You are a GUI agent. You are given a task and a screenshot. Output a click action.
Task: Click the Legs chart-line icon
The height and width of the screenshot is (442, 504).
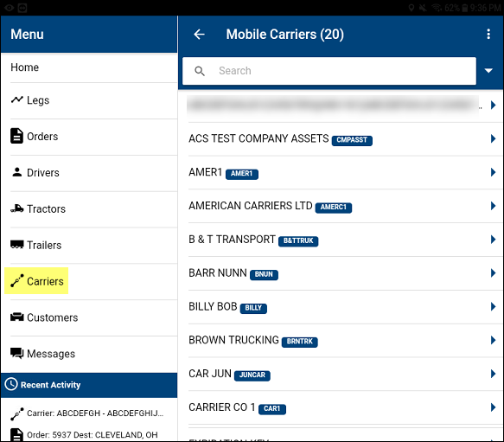16,99
